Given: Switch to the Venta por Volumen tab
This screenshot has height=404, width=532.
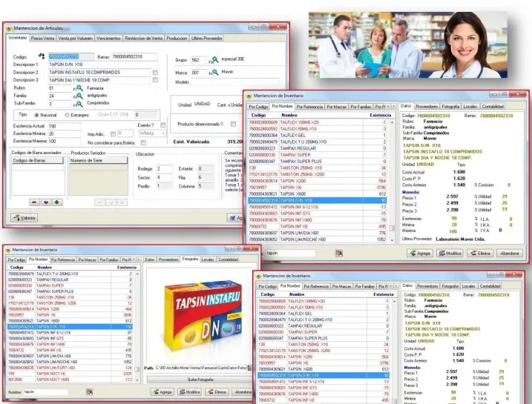Looking at the screenshot, I should tap(76, 39).
